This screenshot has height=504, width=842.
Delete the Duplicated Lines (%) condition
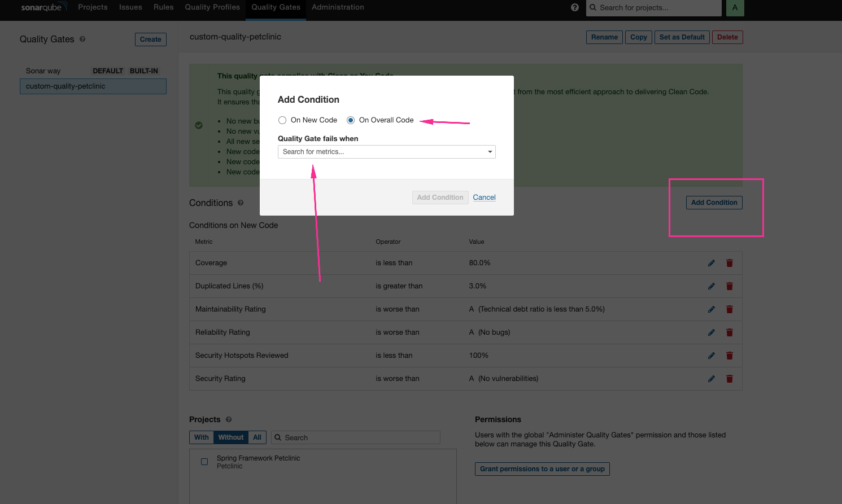729,286
